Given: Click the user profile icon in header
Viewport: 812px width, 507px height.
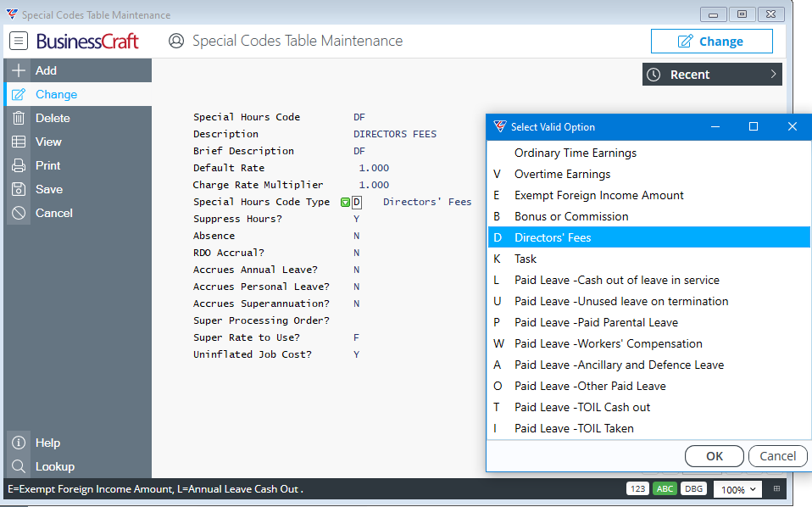Looking at the screenshot, I should 176,41.
